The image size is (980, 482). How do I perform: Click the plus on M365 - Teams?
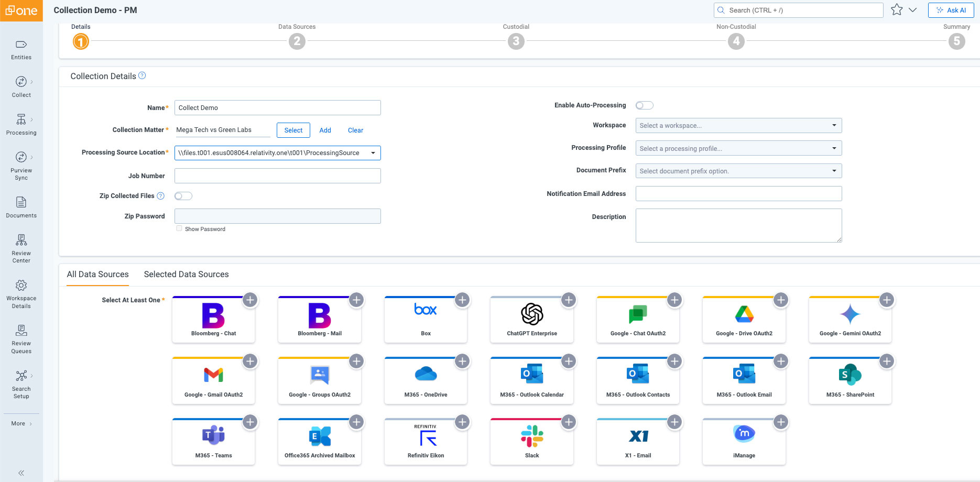coord(251,422)
